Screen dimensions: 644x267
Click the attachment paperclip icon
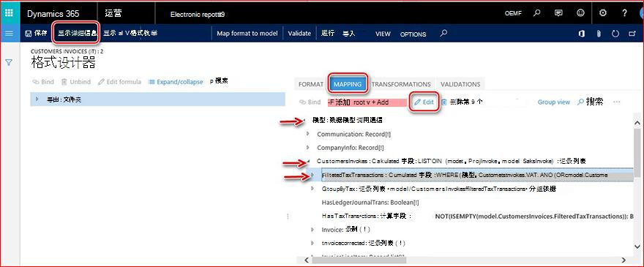tap(599, 34)
